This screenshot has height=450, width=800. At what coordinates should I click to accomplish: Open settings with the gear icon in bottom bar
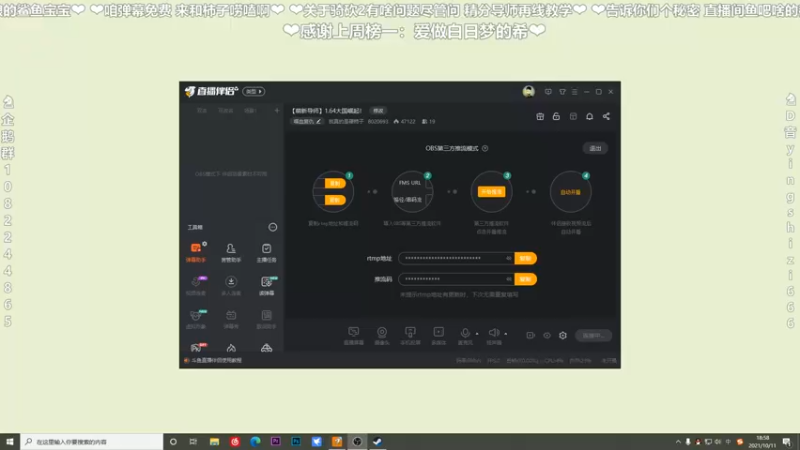[563, 335]
